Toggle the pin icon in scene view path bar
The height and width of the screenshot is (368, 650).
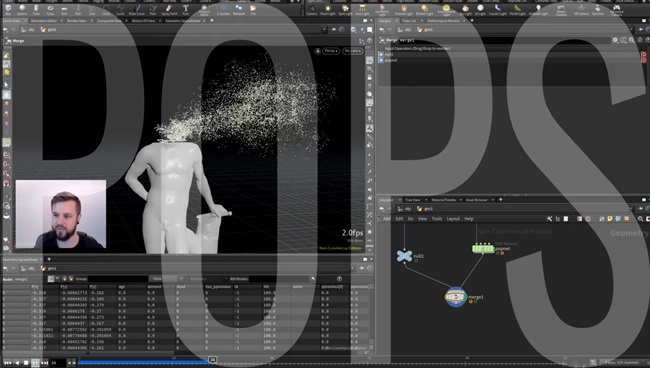[x=334, y=29]
